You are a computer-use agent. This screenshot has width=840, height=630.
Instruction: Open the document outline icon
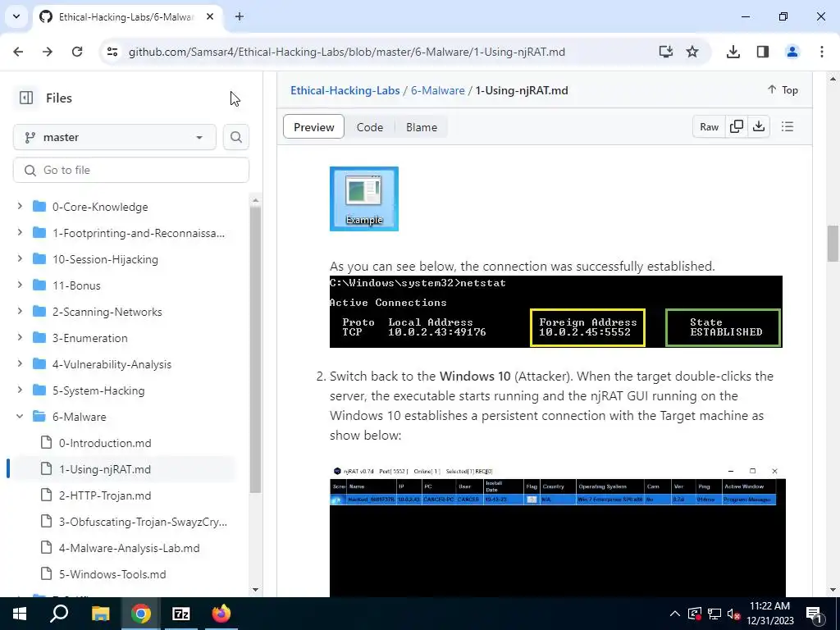(787, 126)
